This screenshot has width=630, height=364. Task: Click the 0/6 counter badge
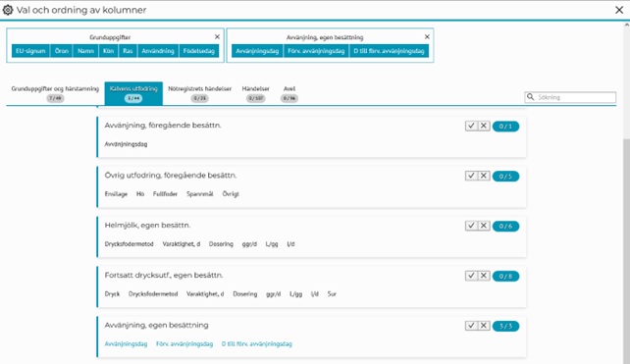[x=505, y=227]
